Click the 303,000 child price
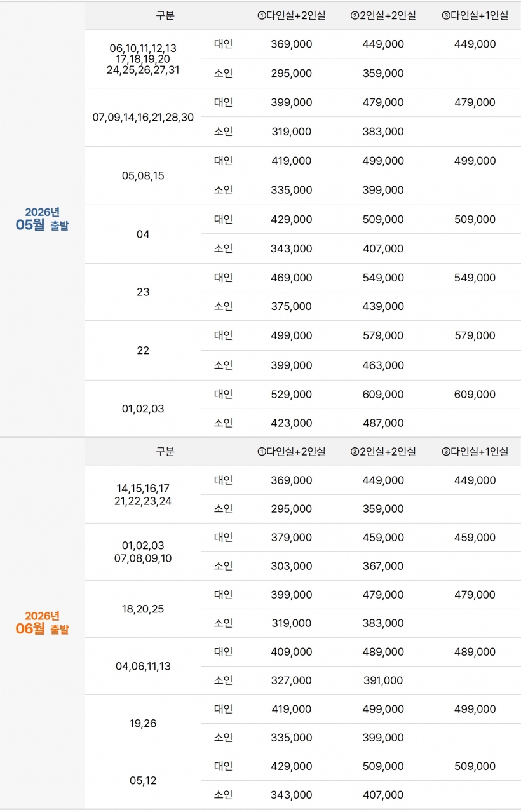The height and width of the screenshot is (812, 521). [x=292, y=566]
